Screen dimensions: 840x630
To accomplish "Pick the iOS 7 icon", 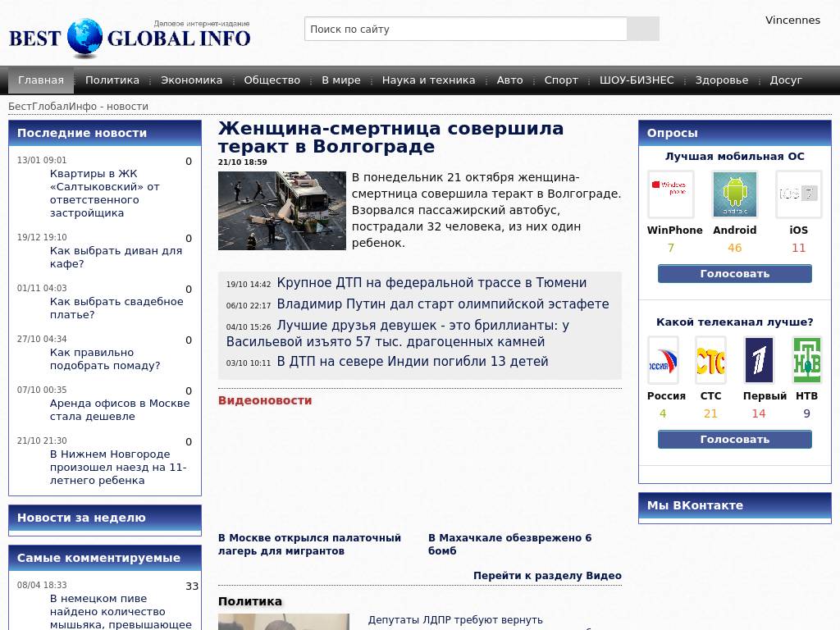I will tap(798, 194).
